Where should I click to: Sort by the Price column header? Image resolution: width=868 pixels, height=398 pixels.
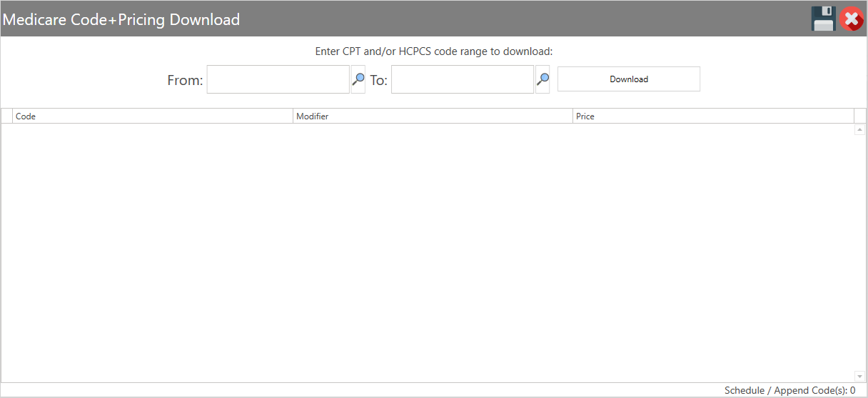(713, 116)
